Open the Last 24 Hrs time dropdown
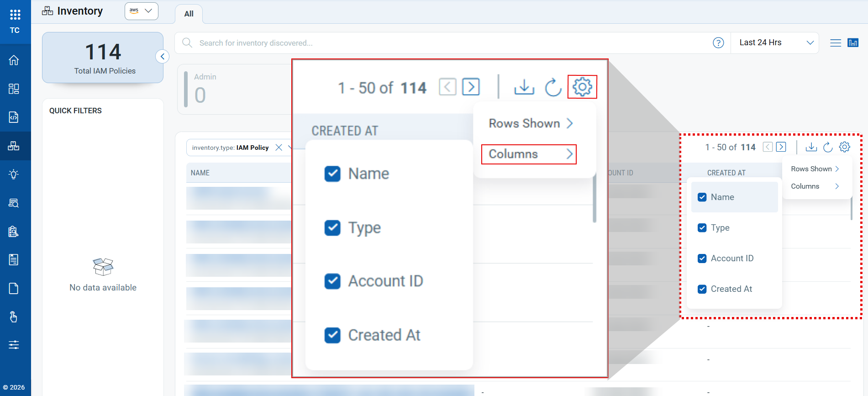 pyautogui.click(x=775, y=43)
